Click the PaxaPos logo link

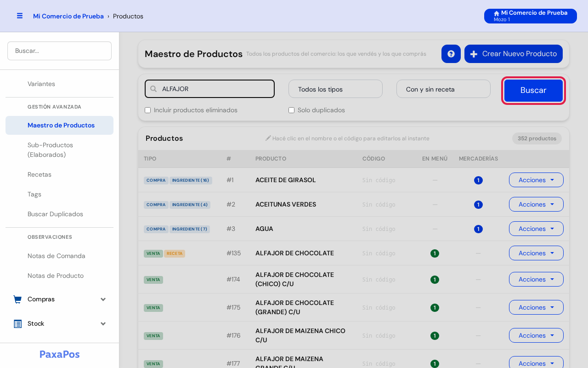point(60,354)
